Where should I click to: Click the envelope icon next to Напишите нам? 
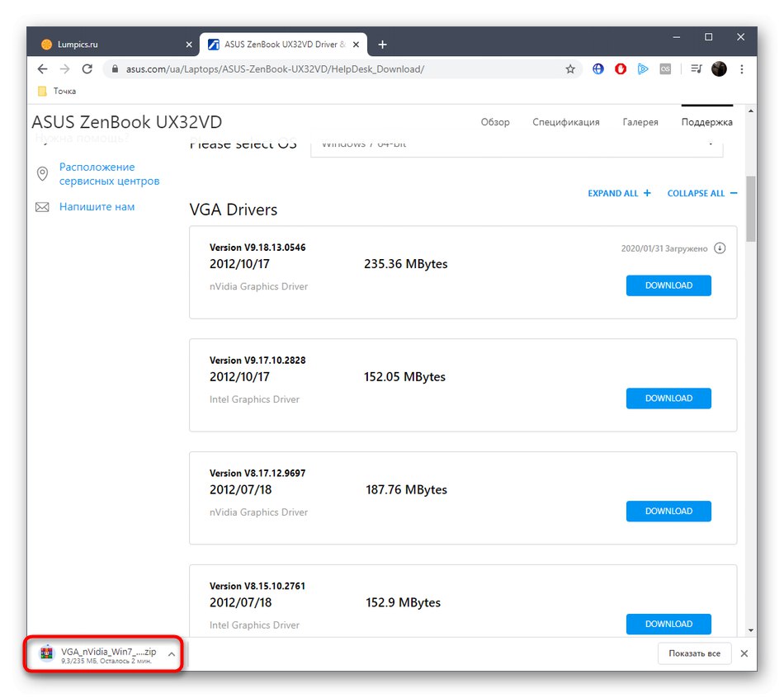42,206
